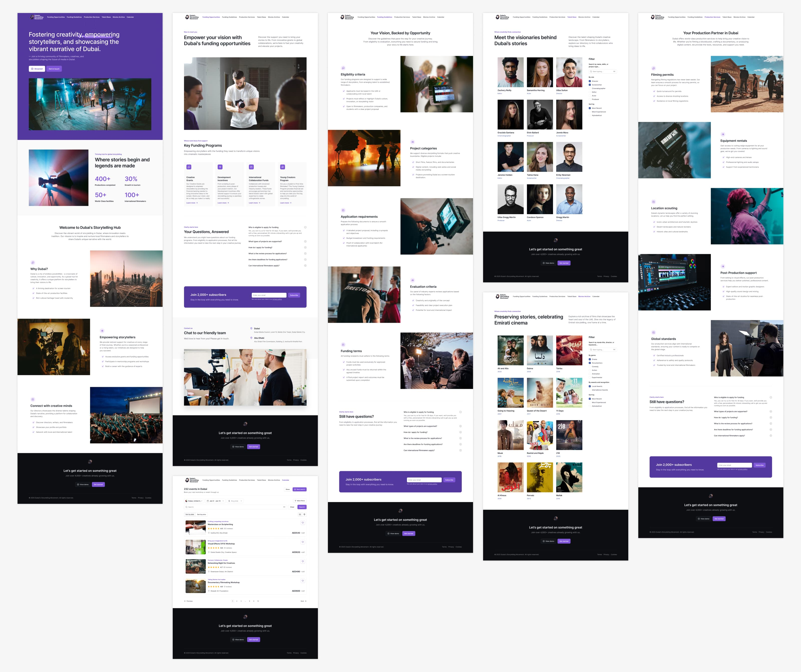Open Calendar in the purple home page navigation
The image size is (801, 672).
130,17
